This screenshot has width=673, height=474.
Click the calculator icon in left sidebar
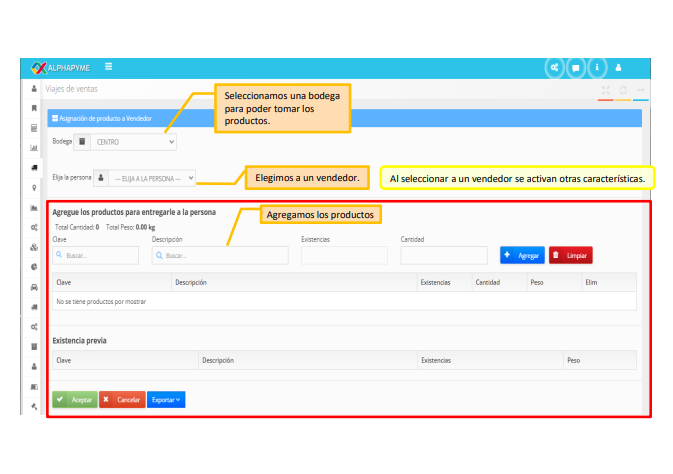point(34,128)
